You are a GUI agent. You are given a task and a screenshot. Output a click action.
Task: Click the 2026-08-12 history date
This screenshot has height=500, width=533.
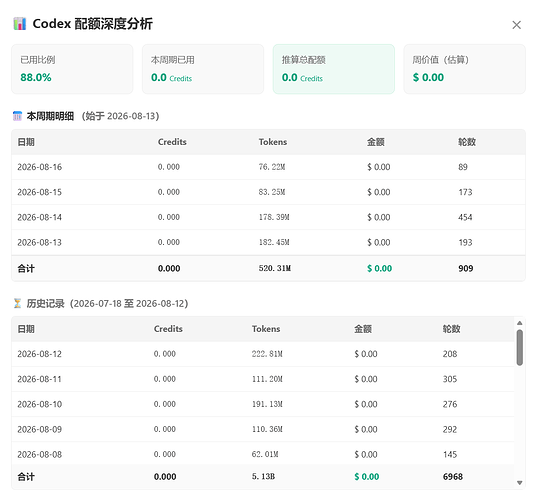pyautogui.click(x=40, y=354)
